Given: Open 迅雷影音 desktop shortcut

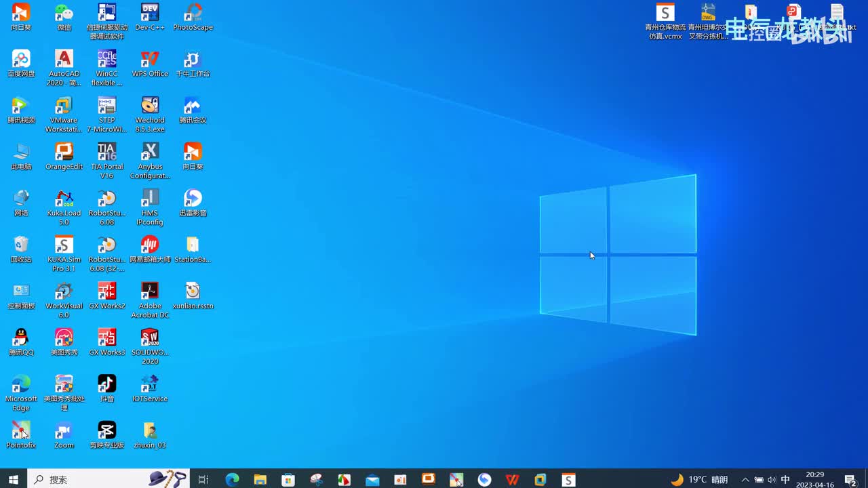Looking at the screenshot, I should (x=193, y=203).
